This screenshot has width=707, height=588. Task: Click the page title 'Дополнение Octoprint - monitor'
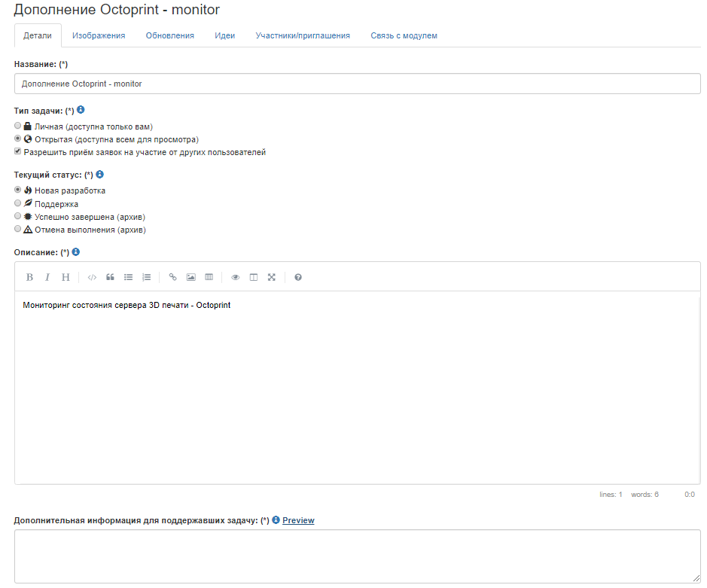117,10
